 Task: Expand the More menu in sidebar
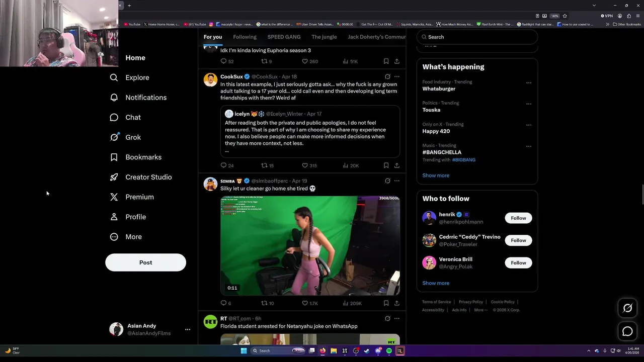point(126,237)
